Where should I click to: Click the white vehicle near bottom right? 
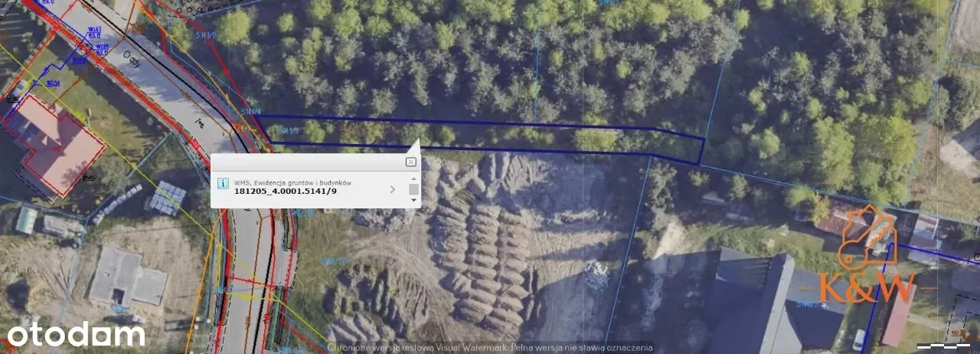pos(858,339)
